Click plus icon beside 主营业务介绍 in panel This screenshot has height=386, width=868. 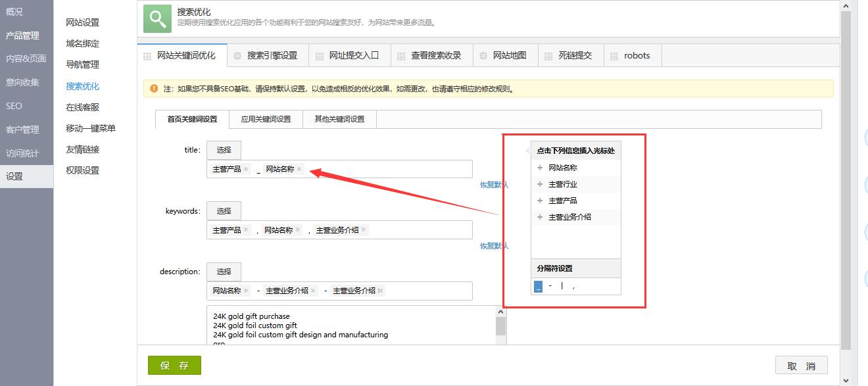(540, 217)
